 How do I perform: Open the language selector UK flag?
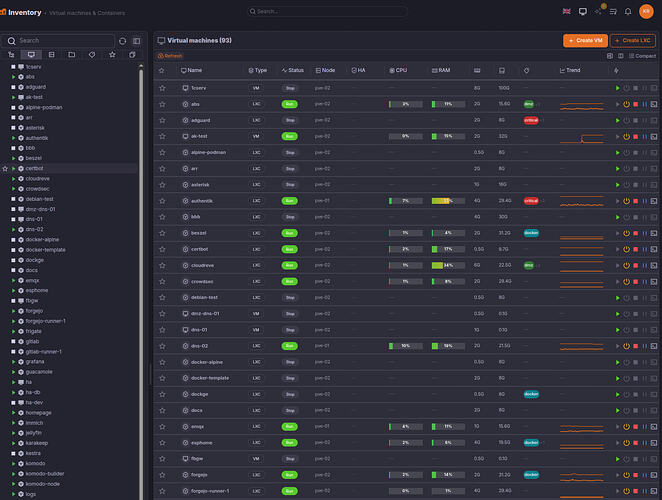568,11
